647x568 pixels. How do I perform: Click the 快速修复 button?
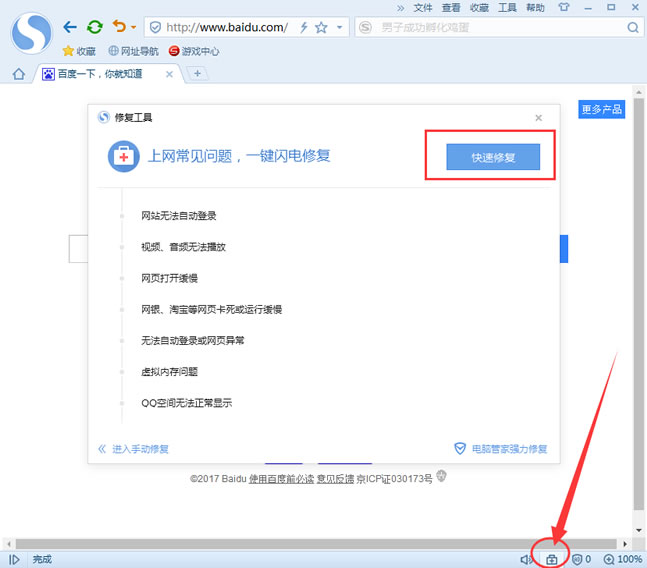493,157
